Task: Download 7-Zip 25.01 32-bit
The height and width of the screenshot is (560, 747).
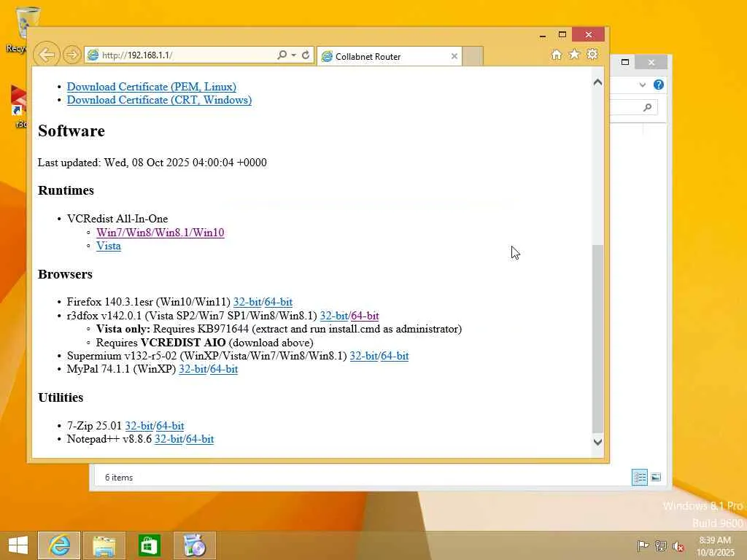Action: [139, 426]
